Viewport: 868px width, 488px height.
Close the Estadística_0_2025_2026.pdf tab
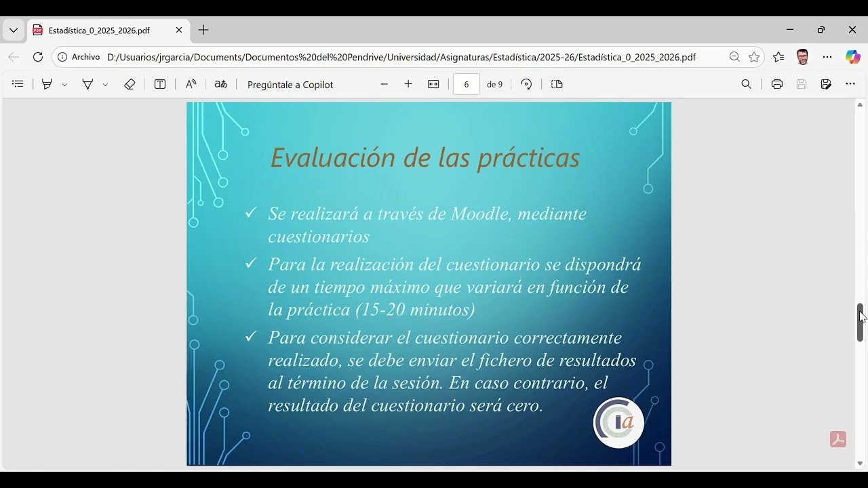[179, 30]
